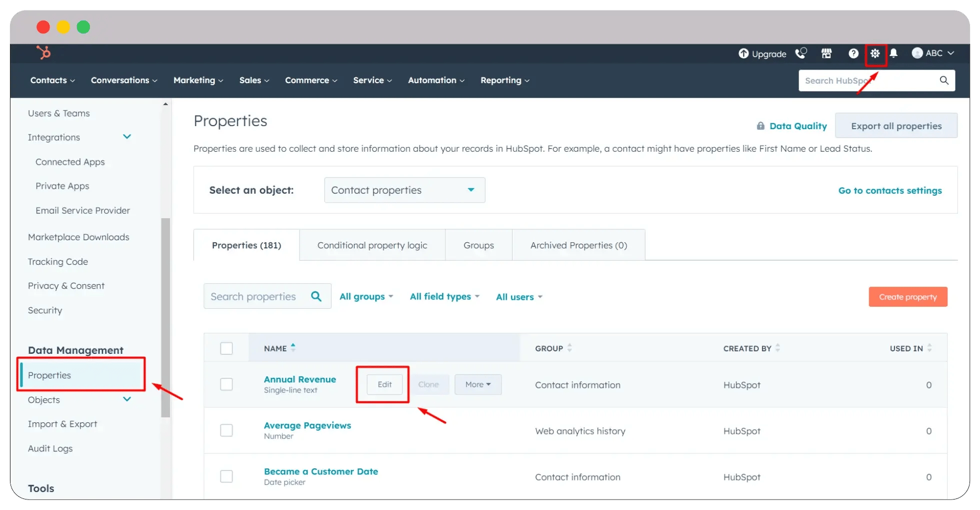Expand the More dropdown for Annual Revenue
Screen dimensions: 980x510
coord(477,384)
